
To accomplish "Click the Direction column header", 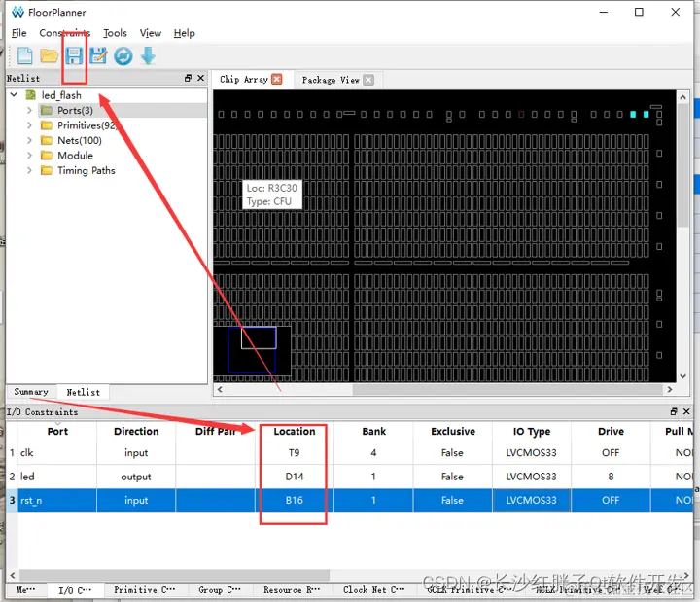I will (136, 432).
